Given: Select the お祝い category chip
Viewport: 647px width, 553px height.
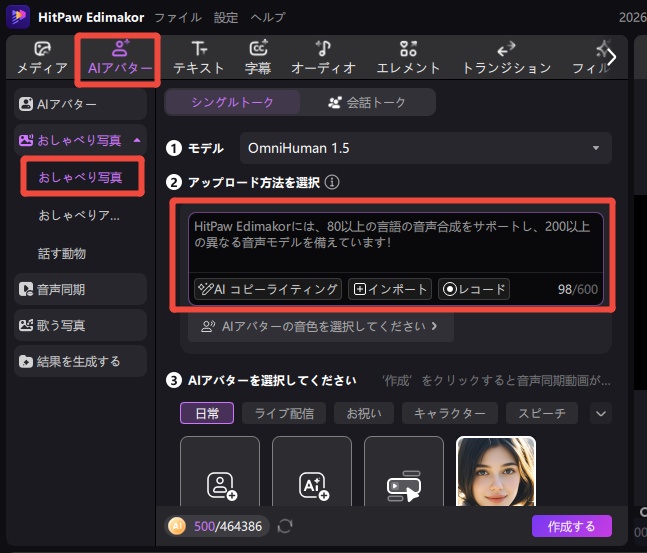Looking at the screenshot, I should 364,413.
